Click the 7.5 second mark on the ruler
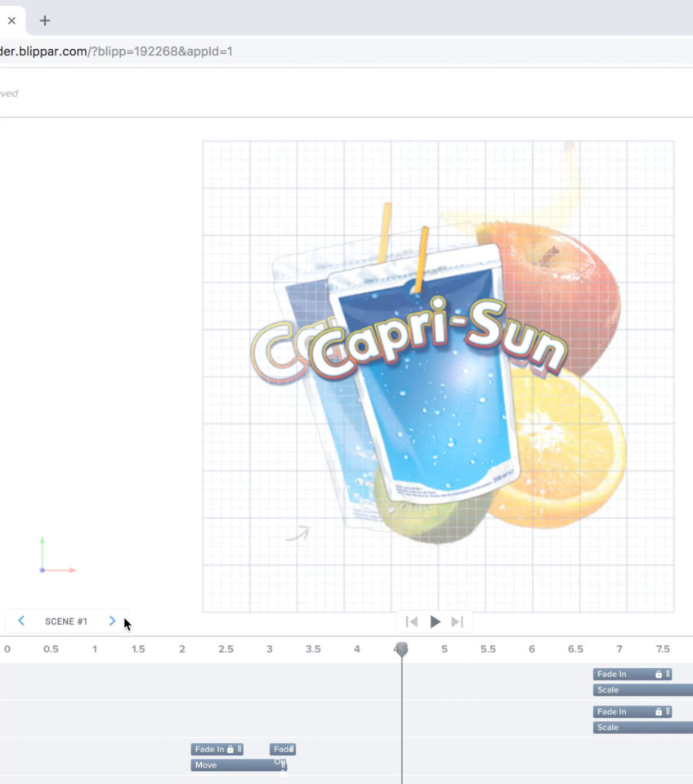The width and height of the screenshot is (693, 784). (663, 649)
